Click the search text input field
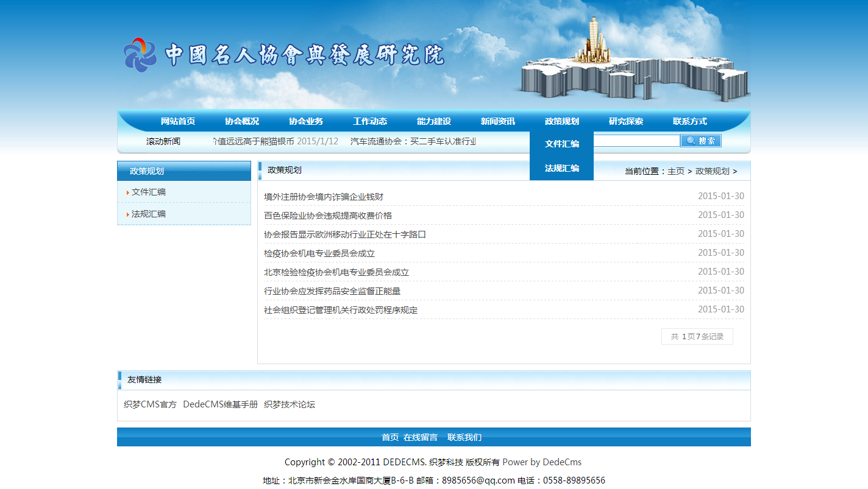 (636, 141)
